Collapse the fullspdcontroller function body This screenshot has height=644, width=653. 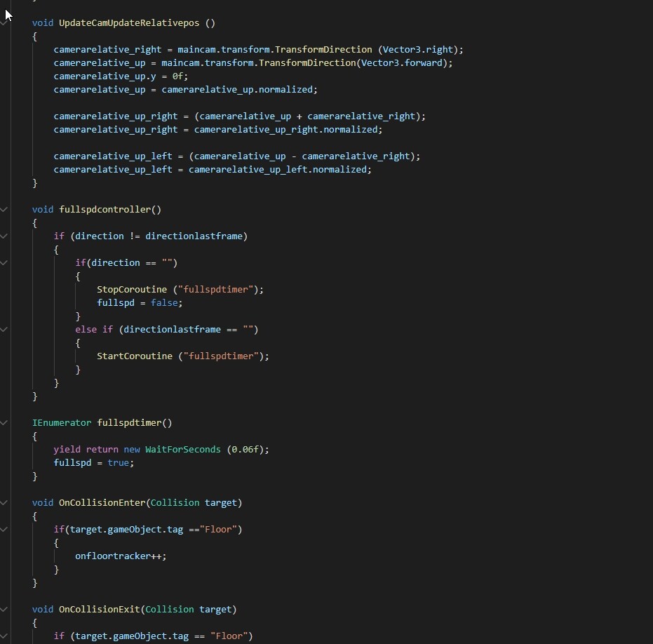pos(5,209)
